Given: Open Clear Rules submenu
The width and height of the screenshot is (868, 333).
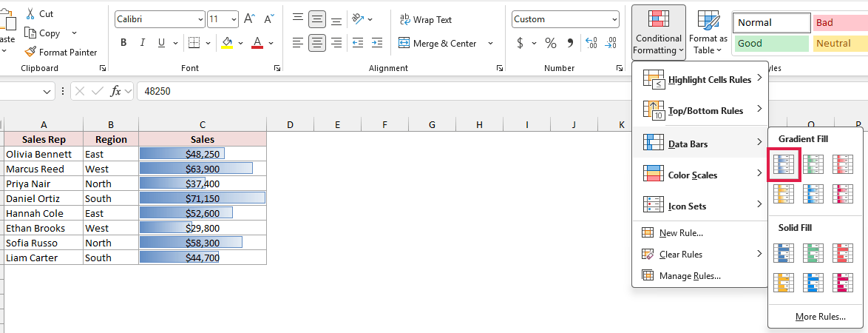Looking at the screenshot, I should [699, 255].
